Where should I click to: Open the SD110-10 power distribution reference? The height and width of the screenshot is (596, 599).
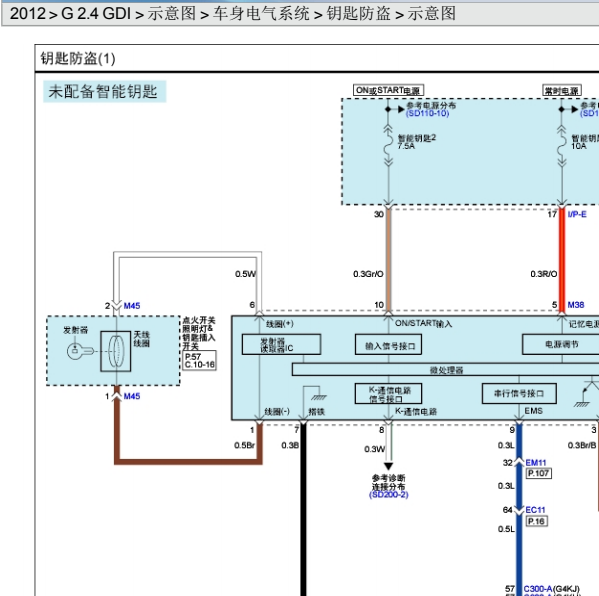pyautogui.click(x=427, y=113)
